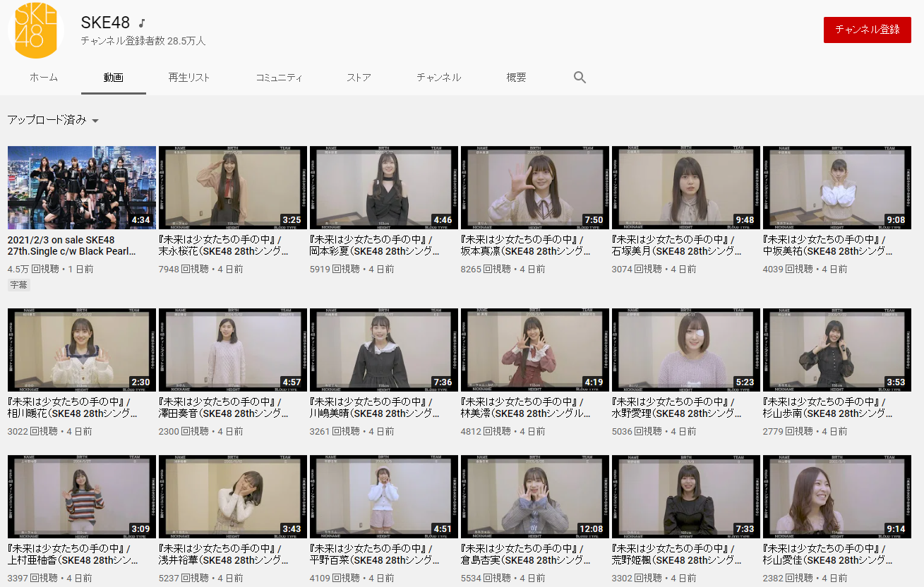Click the 川嶋美晴 video title link

click(x=376, y=408)
